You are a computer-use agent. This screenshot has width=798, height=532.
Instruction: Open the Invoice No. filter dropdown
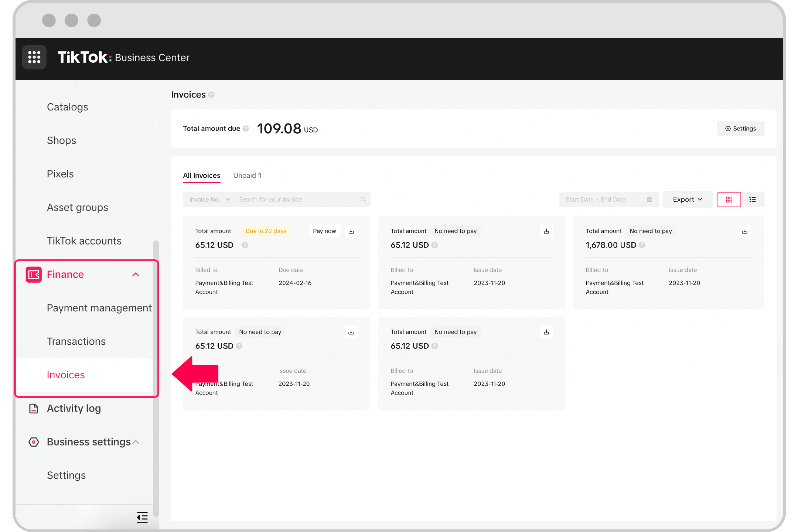pyautogui.click(x=208, y=199)
